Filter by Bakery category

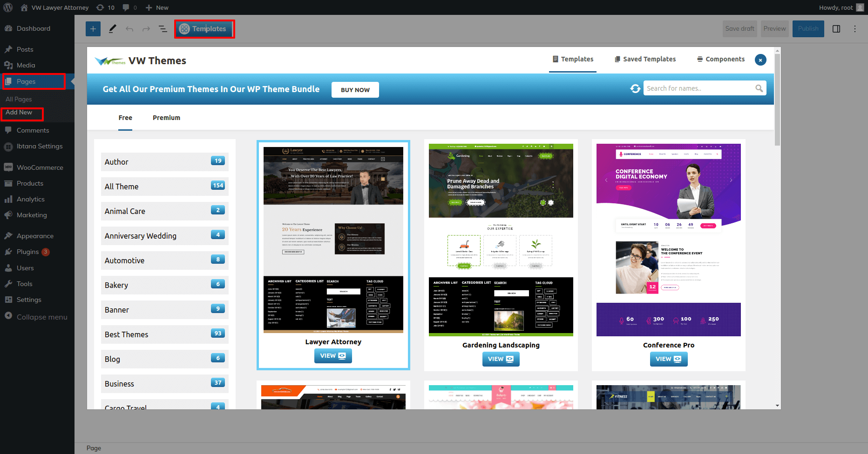click(x=165, y=285)
